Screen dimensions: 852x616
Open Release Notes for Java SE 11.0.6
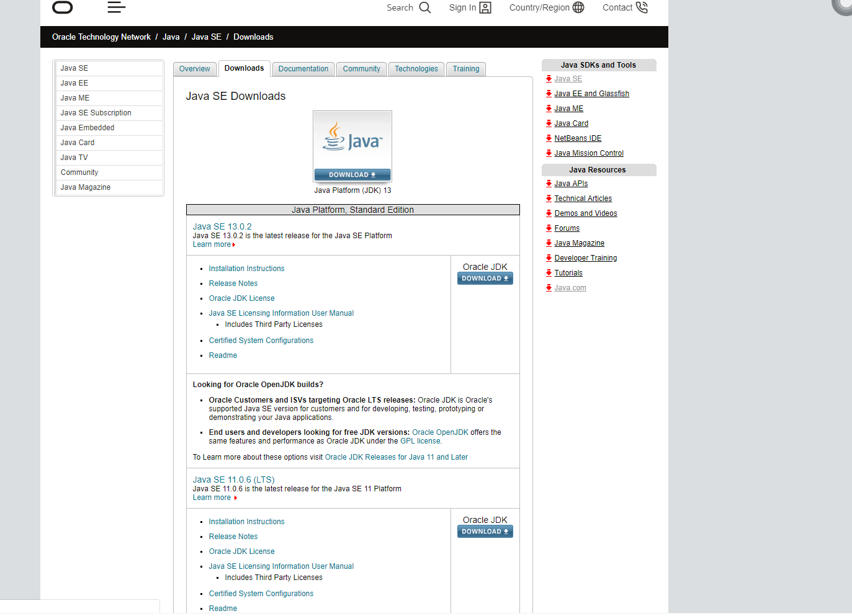click(233, 537)
